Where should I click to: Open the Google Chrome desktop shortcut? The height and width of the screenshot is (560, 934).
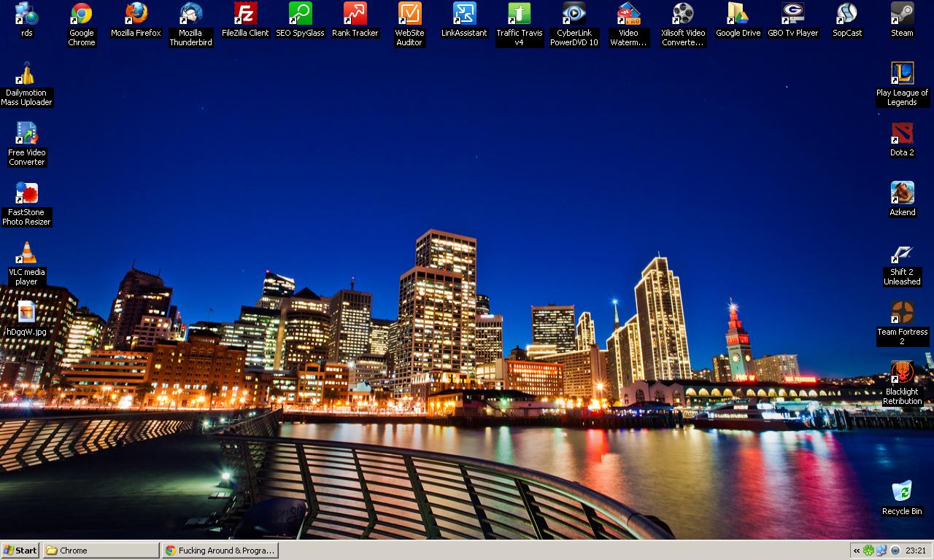(x=81, y=15)
